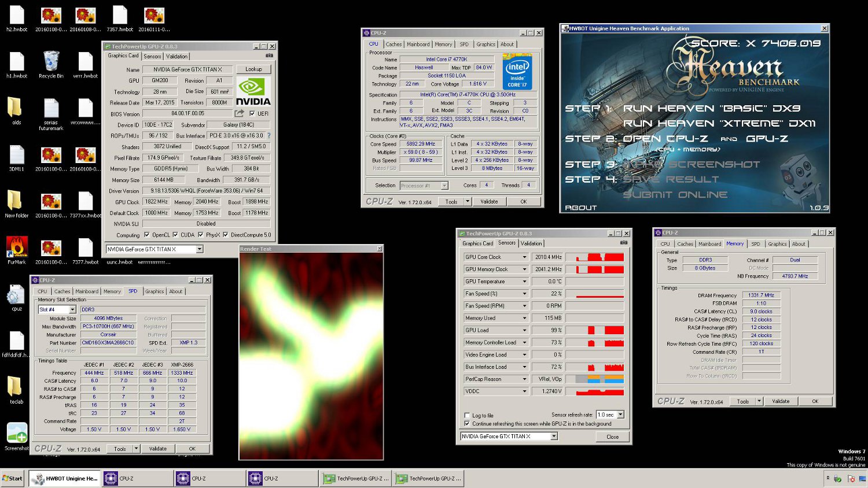Open the GPU selector dropdown in GPU-Z Graphics Card window

click(199, 249)
